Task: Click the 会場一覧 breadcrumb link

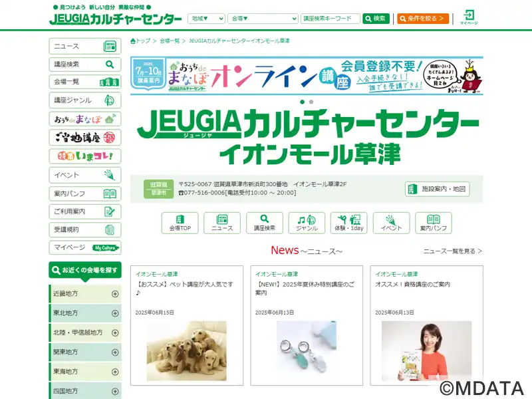Action: pos(170,41)
